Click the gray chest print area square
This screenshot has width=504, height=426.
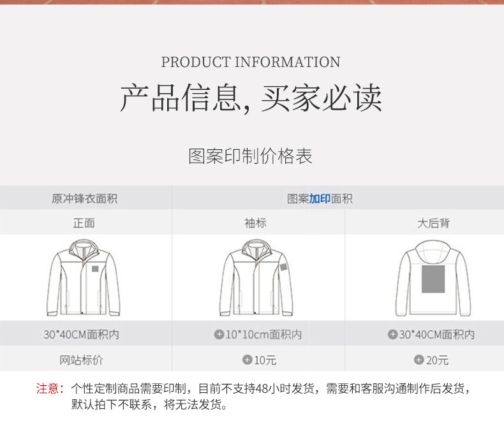[x=95, y=268]
